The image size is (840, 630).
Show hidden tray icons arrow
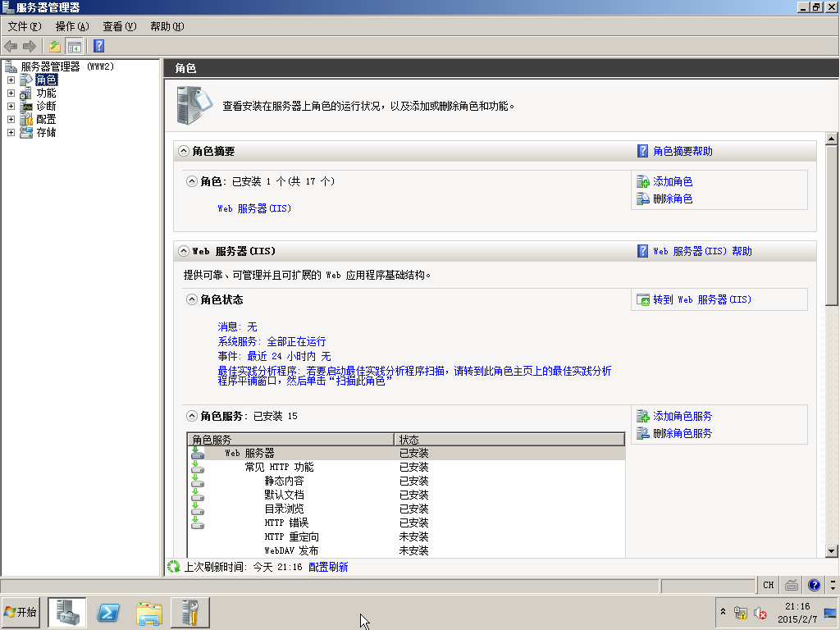[723, 612]
